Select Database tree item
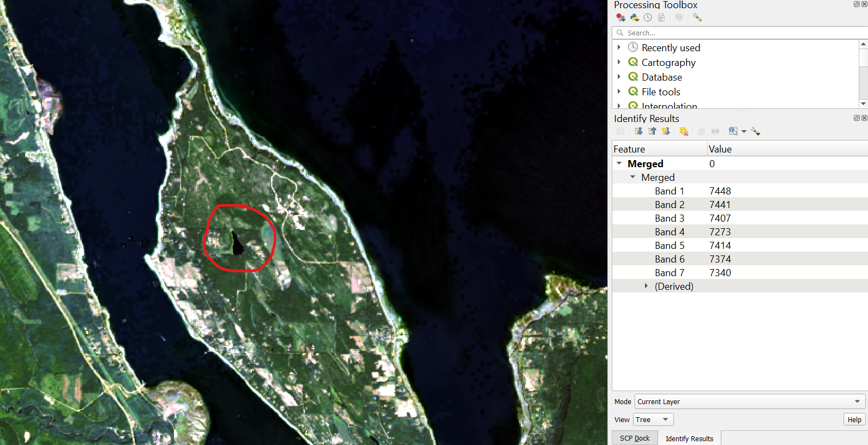This screenshot has width=868, height=445. (x=661, y=77)
